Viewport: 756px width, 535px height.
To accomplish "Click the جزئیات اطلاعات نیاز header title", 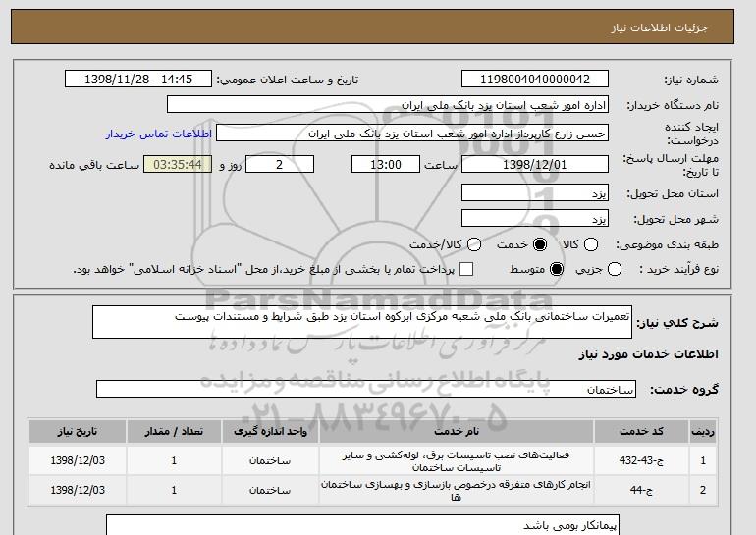I will click(x=659, y=27).
